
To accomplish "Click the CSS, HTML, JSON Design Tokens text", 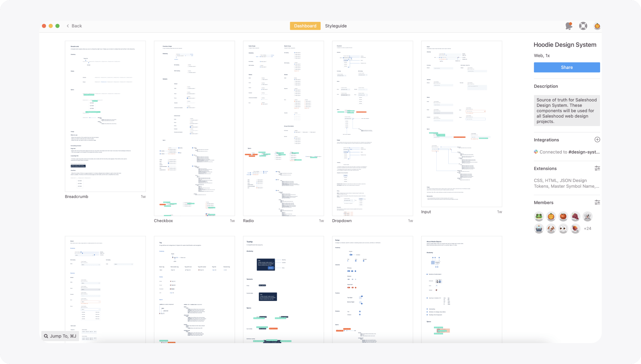I will (x=566, y=183).
